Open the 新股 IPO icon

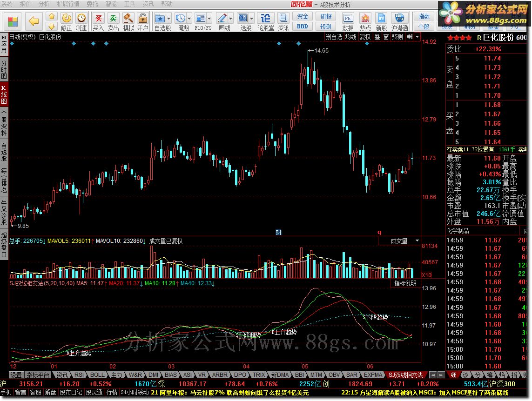click(x=381, y=18)
